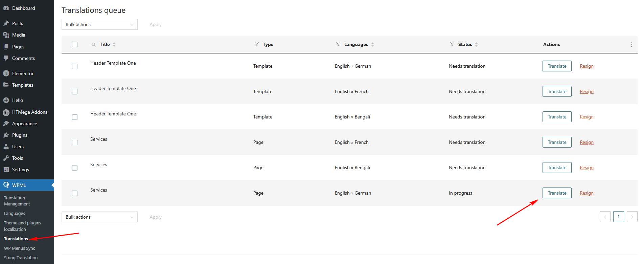This screenshot has height=264, width=644.
Task: Click the Elementor icon in sidebar
Action: pos(6,73)
